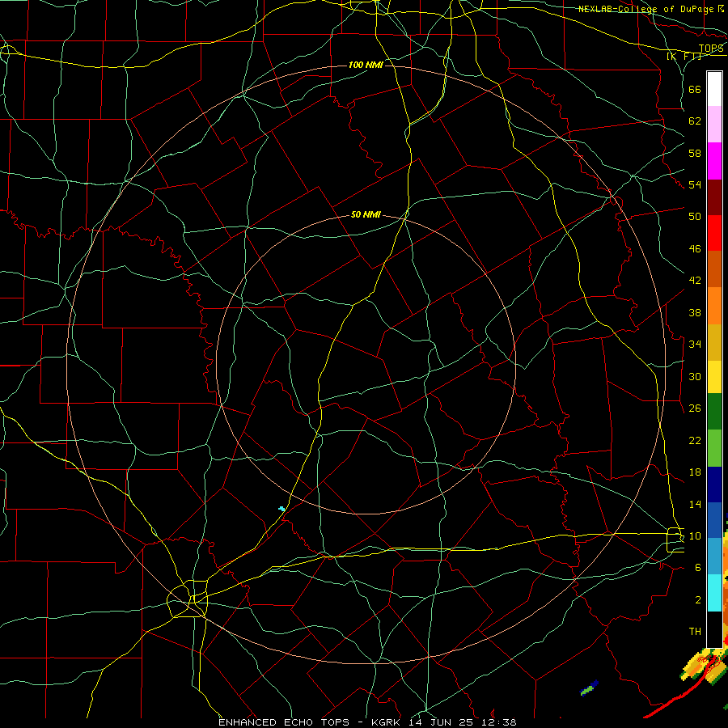
Task: Click the light pink legend swatch
Action: point(714,125)
